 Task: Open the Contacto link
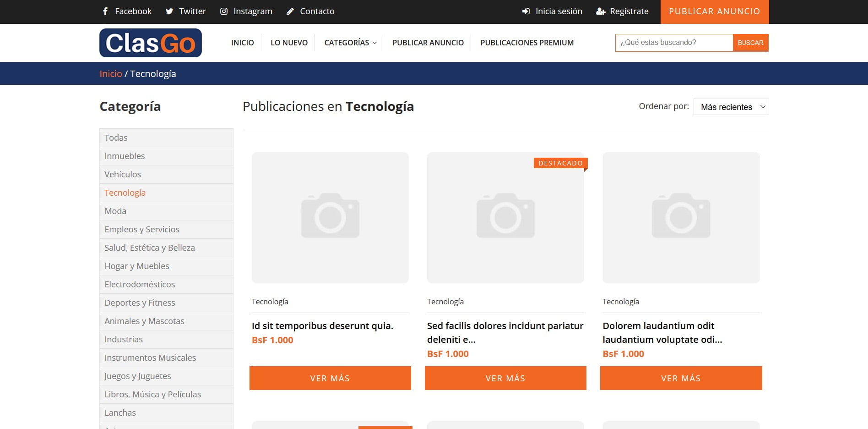coord(317,11)
